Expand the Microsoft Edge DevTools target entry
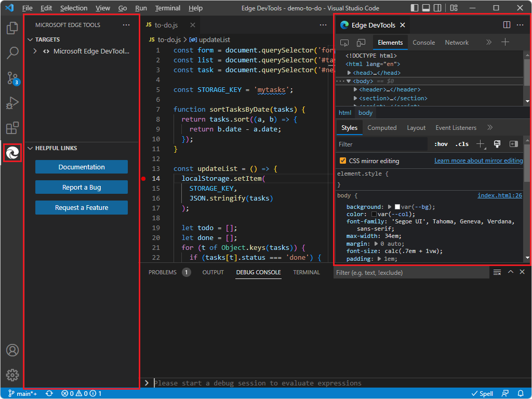Viewport: 532px width, 399px height. pyautogui.click(x=34, y=51)
